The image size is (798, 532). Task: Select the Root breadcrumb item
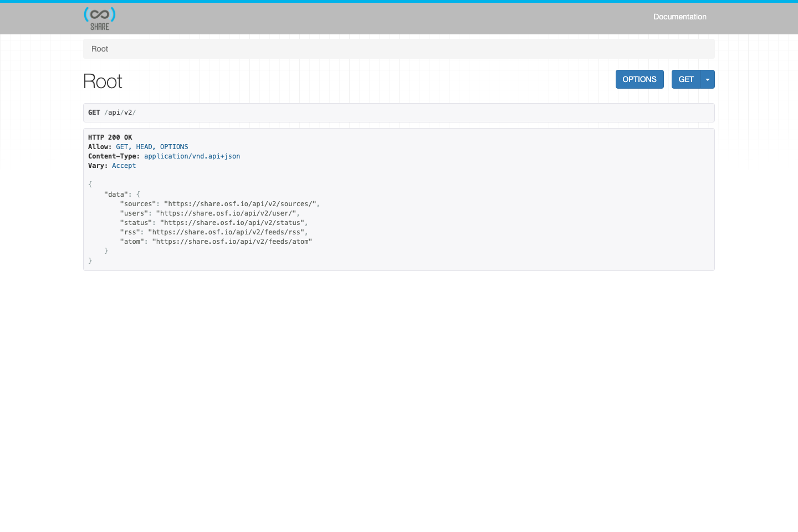pos(100,49)
